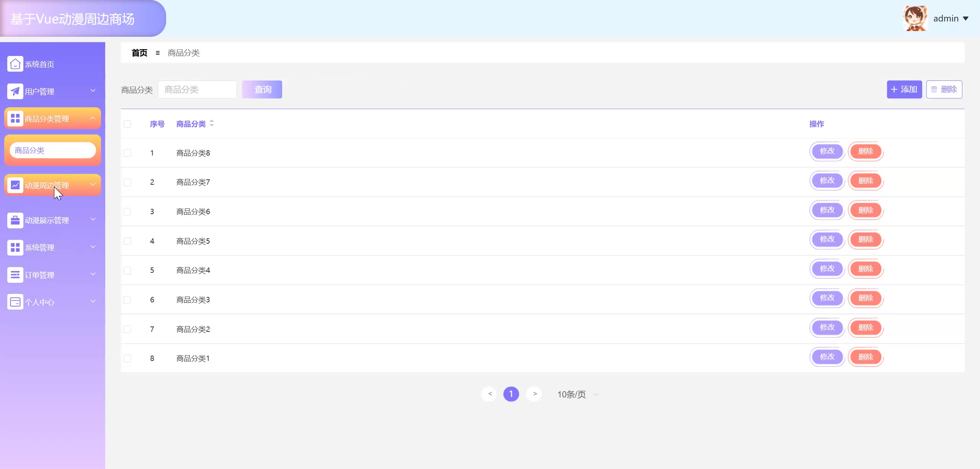Open the admin user dropdown arrow
The height and width of the screenshot is (469, 980).
pos(965,18)
